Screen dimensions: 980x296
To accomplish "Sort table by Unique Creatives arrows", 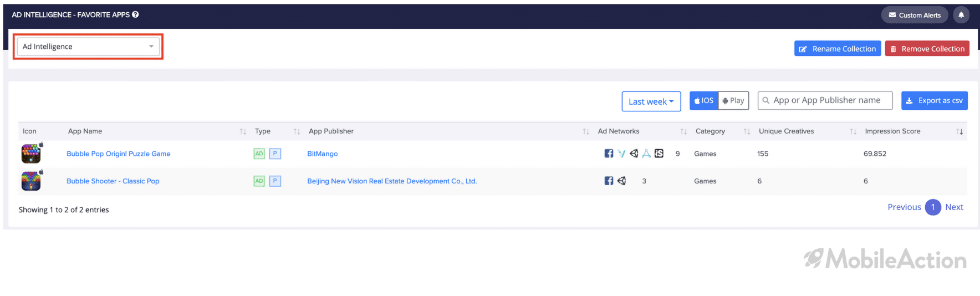I will (853, 131).
